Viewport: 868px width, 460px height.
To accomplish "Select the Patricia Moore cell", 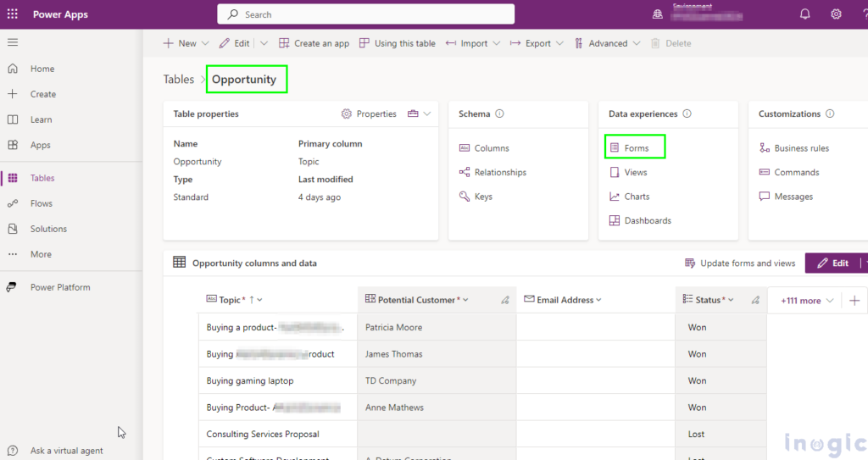I will 437,327.
